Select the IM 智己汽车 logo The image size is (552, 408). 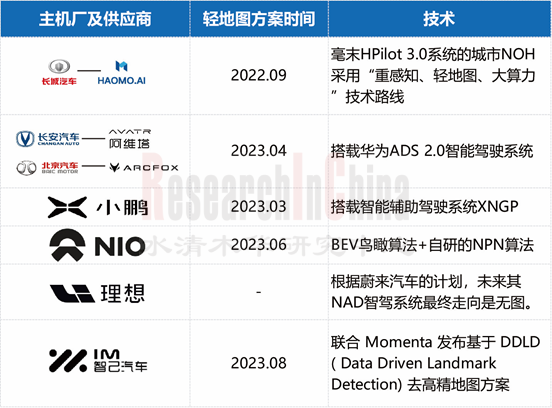(98, 360)
